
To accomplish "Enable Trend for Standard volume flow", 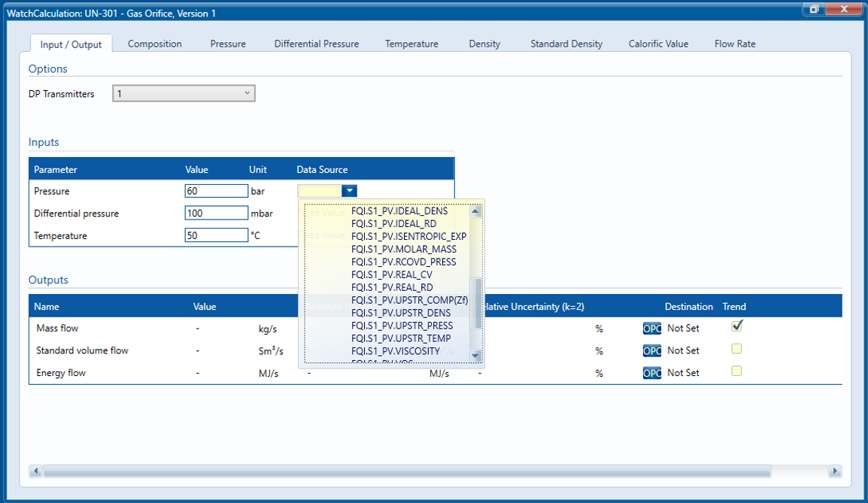I will (x=736, y=349).
